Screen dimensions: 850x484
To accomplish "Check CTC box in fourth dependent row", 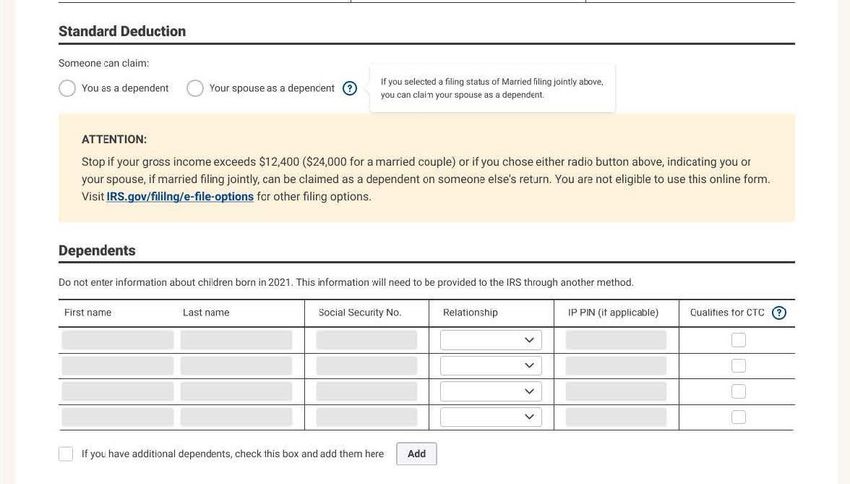I will 738,417.
